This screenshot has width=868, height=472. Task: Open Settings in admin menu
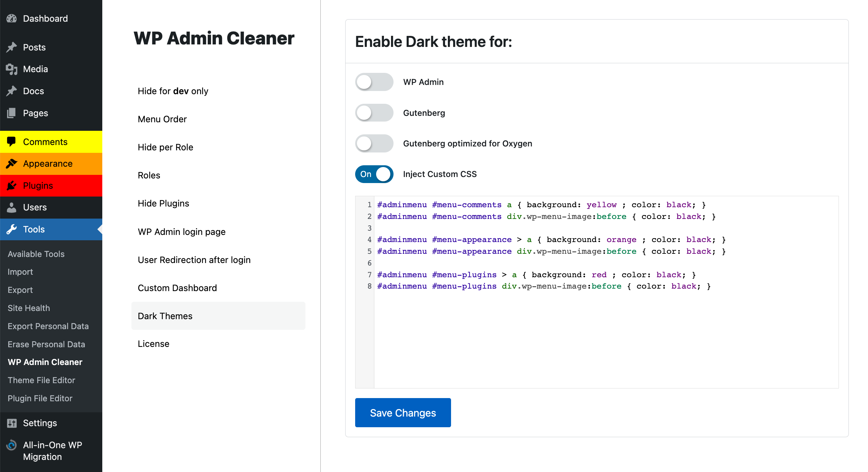click(x=51, y=423)
